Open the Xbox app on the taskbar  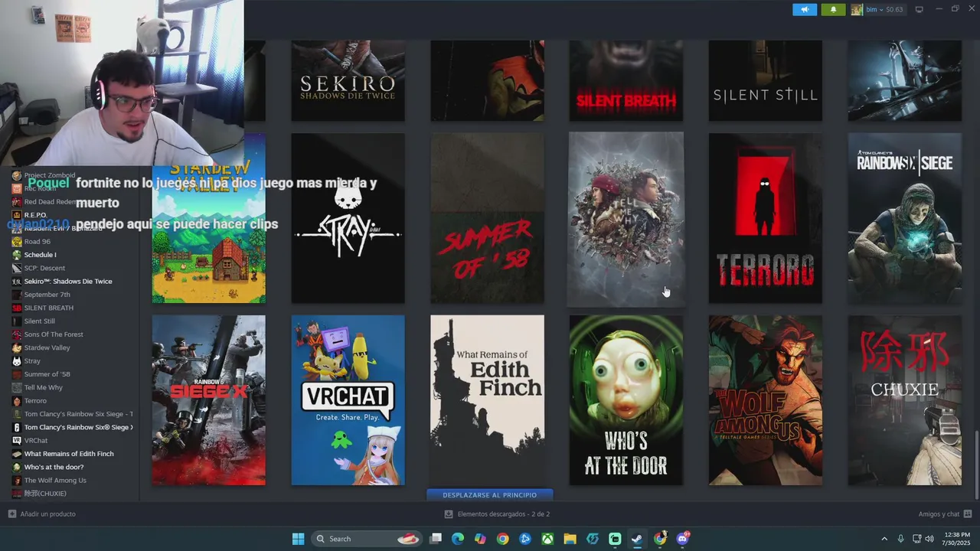[547, 539]
